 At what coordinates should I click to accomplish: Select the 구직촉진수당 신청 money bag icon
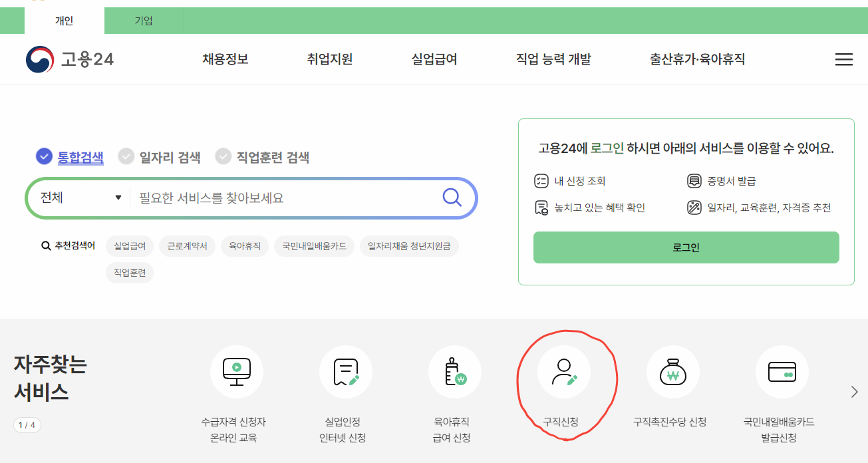point(672,372)
